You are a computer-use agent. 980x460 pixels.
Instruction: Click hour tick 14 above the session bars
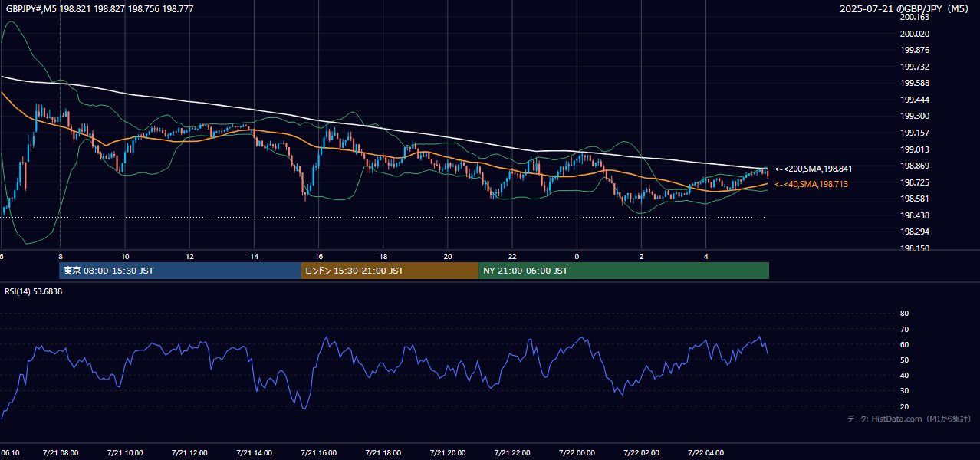pos(254,257)
